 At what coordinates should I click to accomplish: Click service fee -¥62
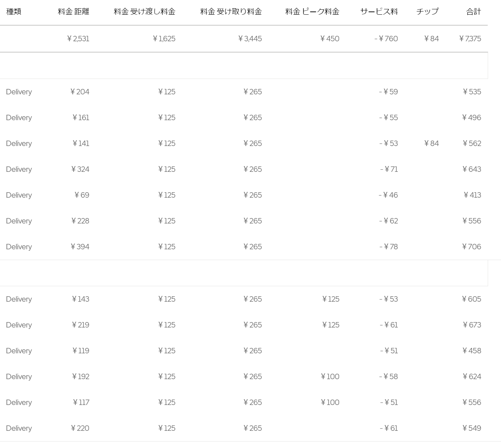pyautogui.click(x=389, y=221)
